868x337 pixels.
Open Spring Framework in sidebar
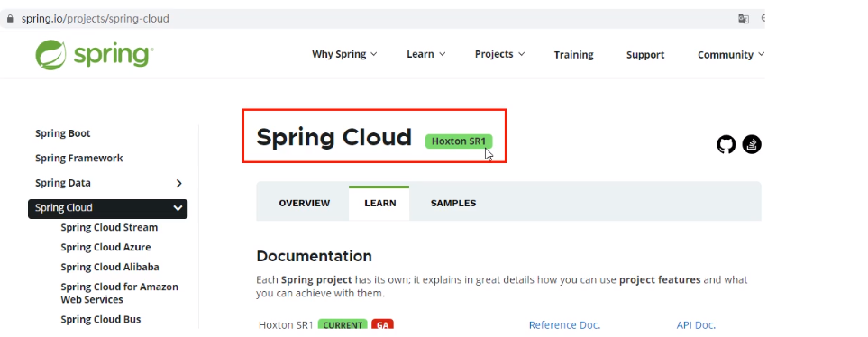coord(79,159)
